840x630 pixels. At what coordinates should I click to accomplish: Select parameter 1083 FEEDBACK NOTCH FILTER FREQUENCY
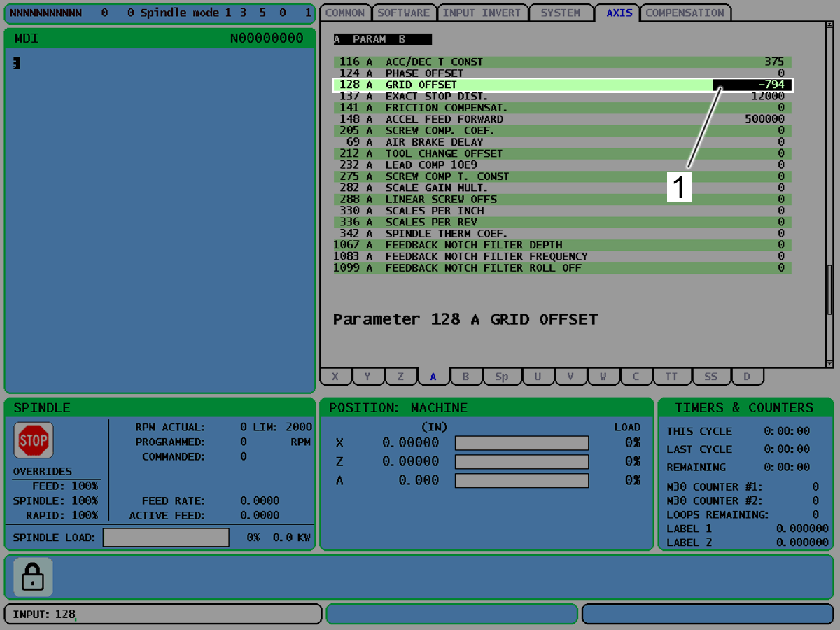coord(562,256)
